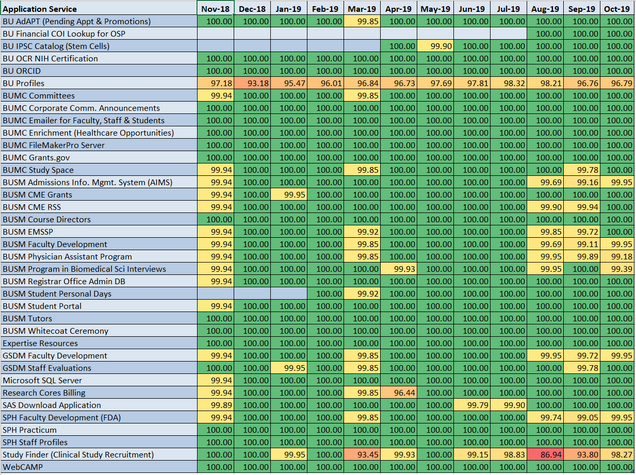
Task: Click BUSM Admissions Info. Mgmt. System (AIMS) label
Action: (99, 182)
